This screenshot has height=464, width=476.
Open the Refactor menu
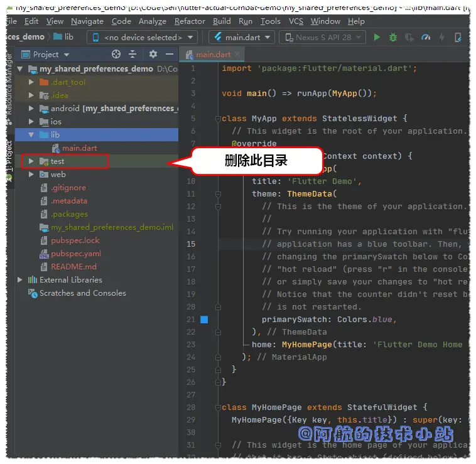pos(190,21)
